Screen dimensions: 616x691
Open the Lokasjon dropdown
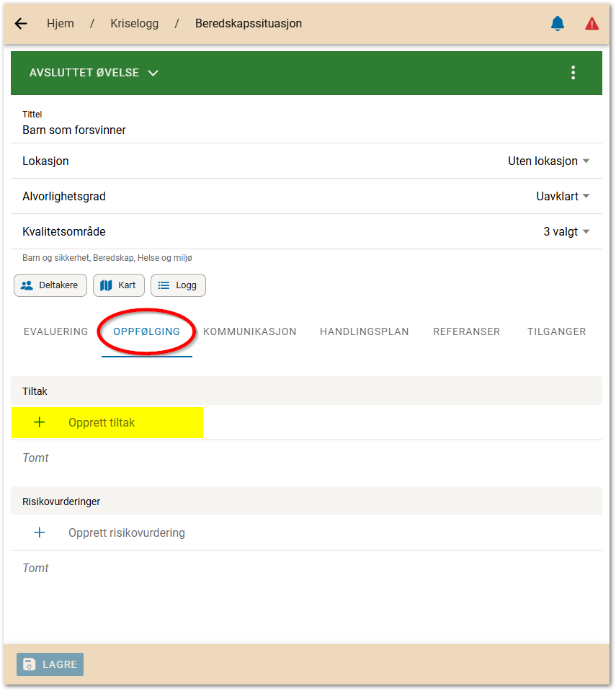(x=548, y=161)
